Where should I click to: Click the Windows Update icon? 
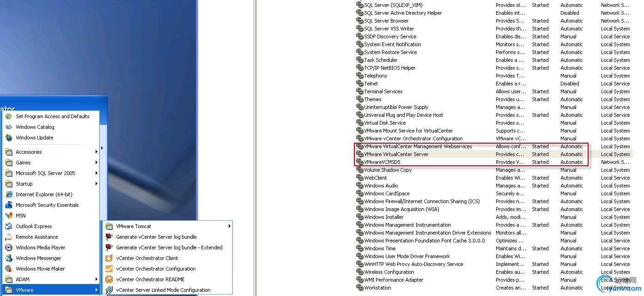(8, 138)
